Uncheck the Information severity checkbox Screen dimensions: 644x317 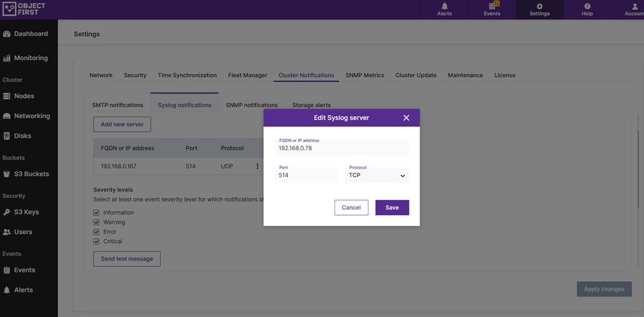coord(97,212)
